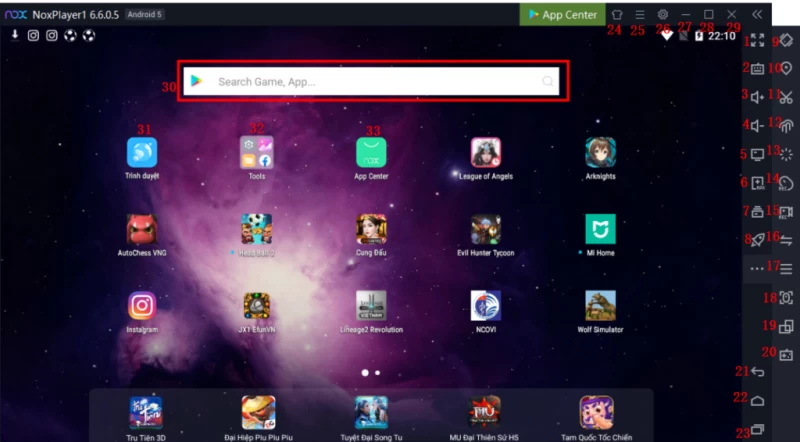Image resolution: width=800 pixels, height=442 pixels.
Task: Click the green App Center button
Action: 563,14
